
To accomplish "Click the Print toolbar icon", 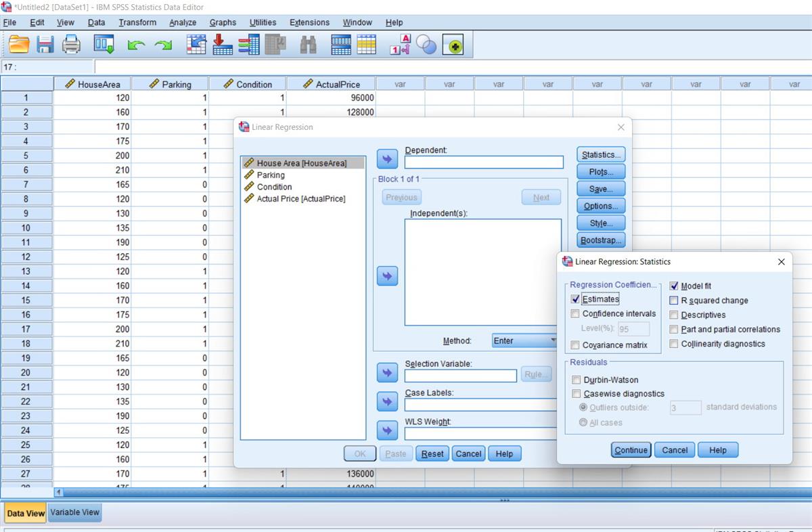I will pos(72,44).
